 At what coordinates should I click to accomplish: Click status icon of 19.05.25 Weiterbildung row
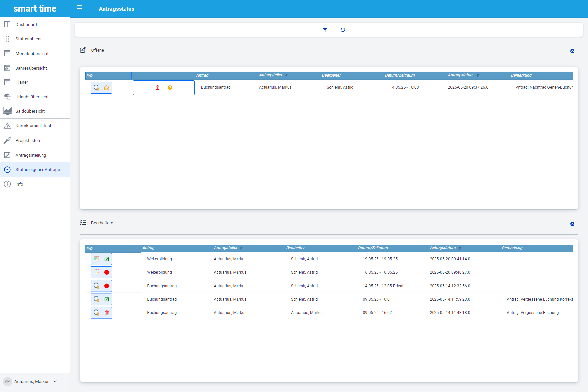(x=107, y=259)
